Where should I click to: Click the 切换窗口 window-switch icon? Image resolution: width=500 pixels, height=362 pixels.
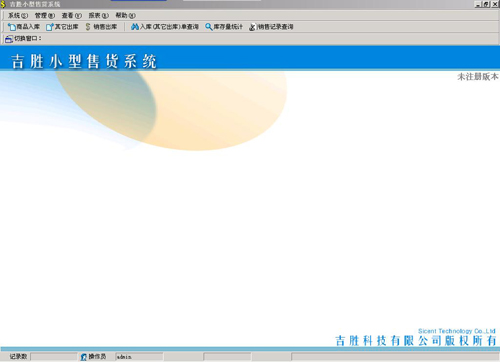click(9, 39)
